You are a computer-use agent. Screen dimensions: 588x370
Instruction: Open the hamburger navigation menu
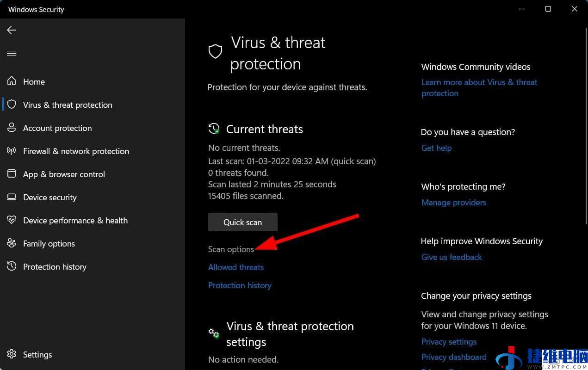click(x=12, y=54)
